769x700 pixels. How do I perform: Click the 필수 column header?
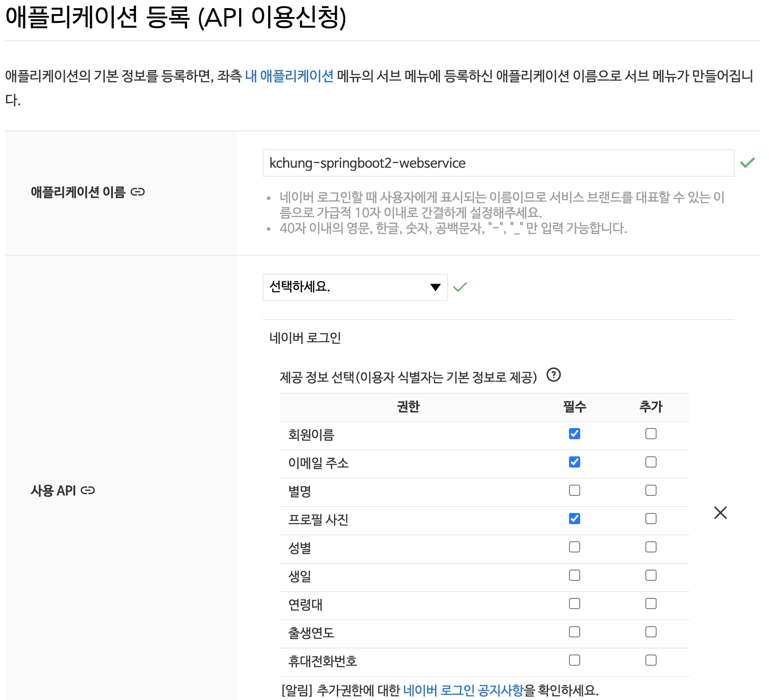[x=575, y=406]
